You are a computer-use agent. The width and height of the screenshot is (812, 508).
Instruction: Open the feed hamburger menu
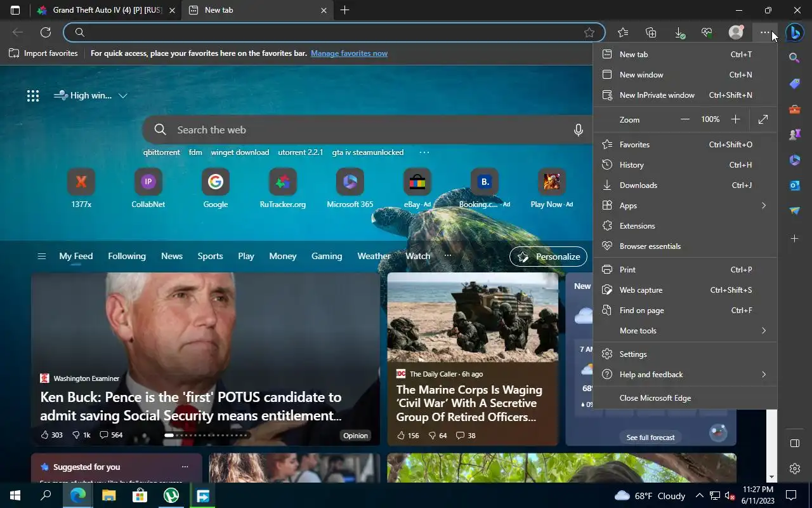(x=42, y=257)
